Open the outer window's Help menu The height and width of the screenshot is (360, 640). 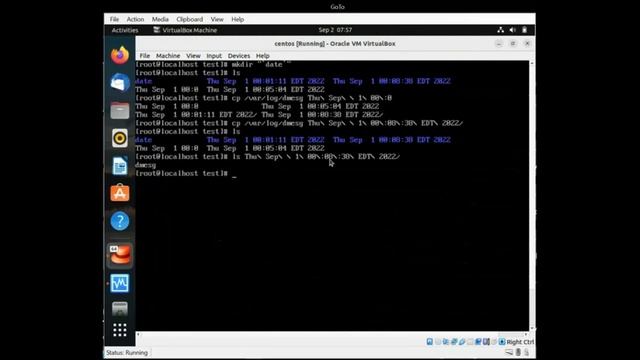tap(238, 19)
